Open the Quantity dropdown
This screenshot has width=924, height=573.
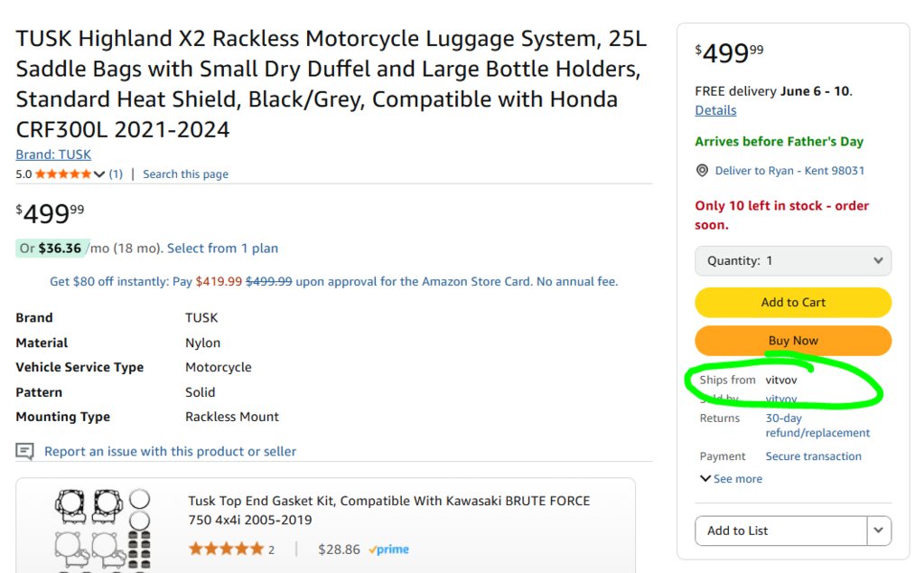click(x=793, y=260)
